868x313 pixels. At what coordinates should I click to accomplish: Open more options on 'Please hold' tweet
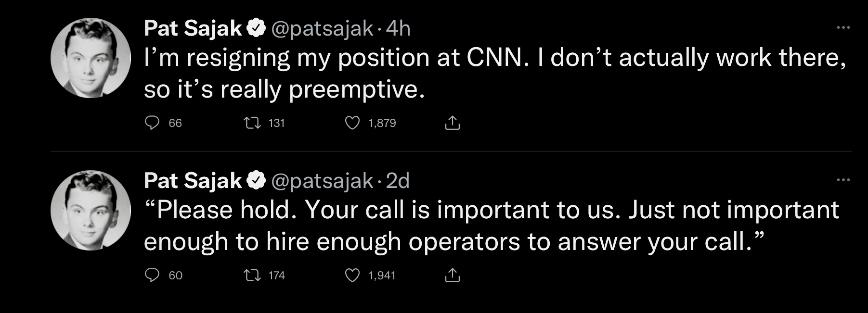click(x=843, y=180)
